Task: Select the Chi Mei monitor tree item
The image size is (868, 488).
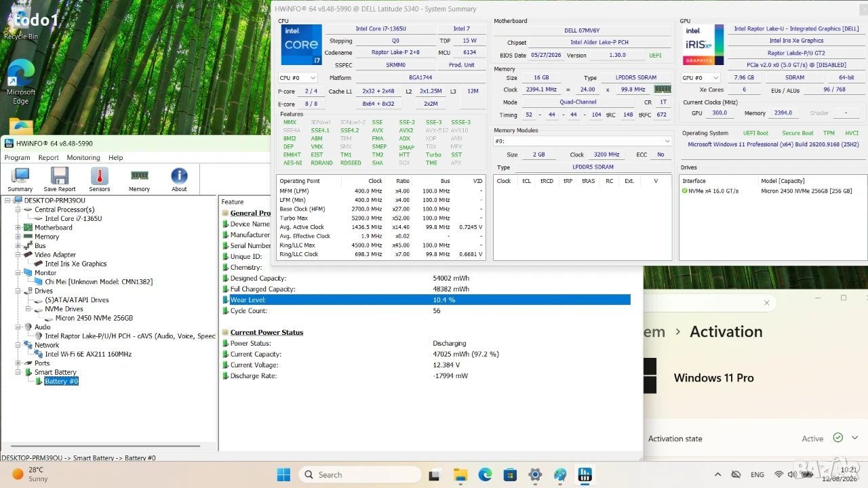Action: pos(98,282)
